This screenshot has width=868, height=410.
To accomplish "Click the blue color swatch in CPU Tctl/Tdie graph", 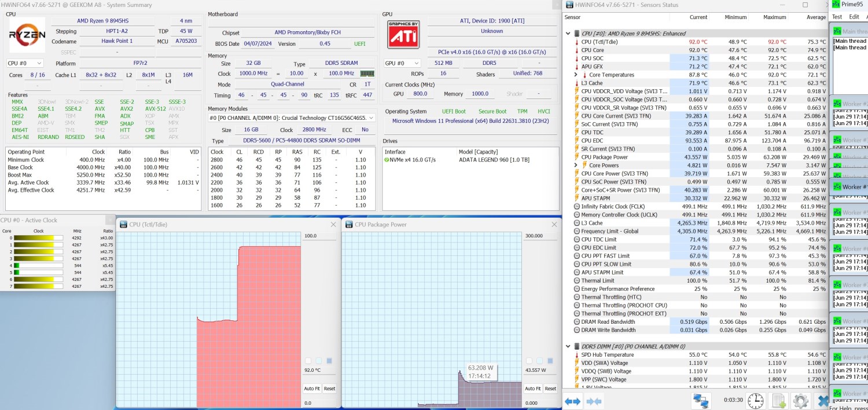I will 329,361.
